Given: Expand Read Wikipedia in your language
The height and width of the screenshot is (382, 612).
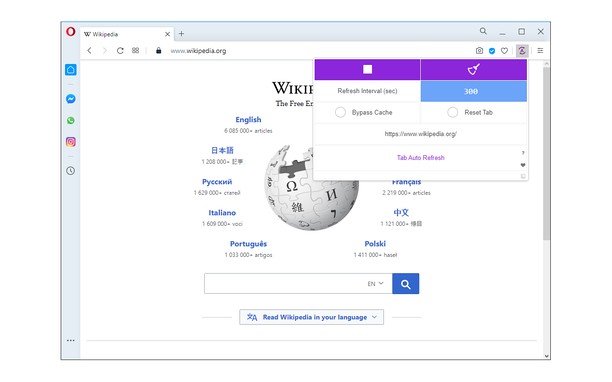Looking at the screenshot, I should click(311, 317).
